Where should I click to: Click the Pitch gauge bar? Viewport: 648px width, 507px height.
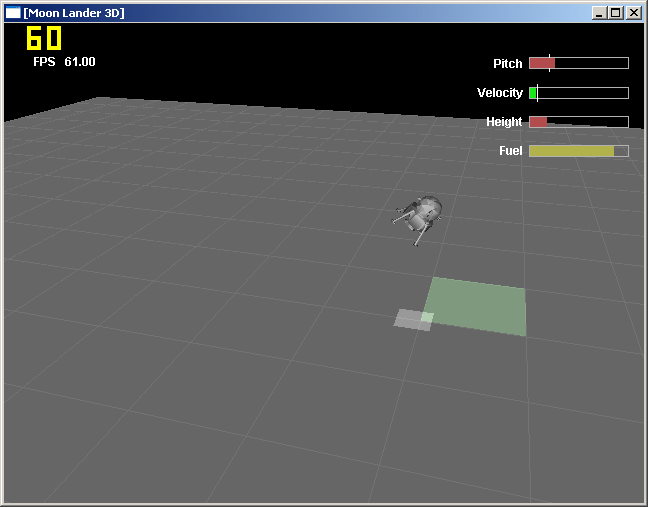tap(578, 63)
